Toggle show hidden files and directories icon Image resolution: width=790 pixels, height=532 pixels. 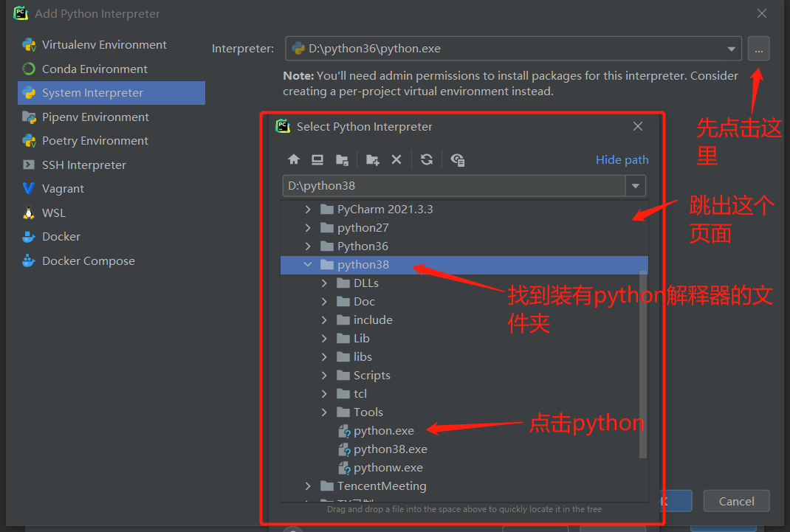pyautogui.click(x=458, y=159)
